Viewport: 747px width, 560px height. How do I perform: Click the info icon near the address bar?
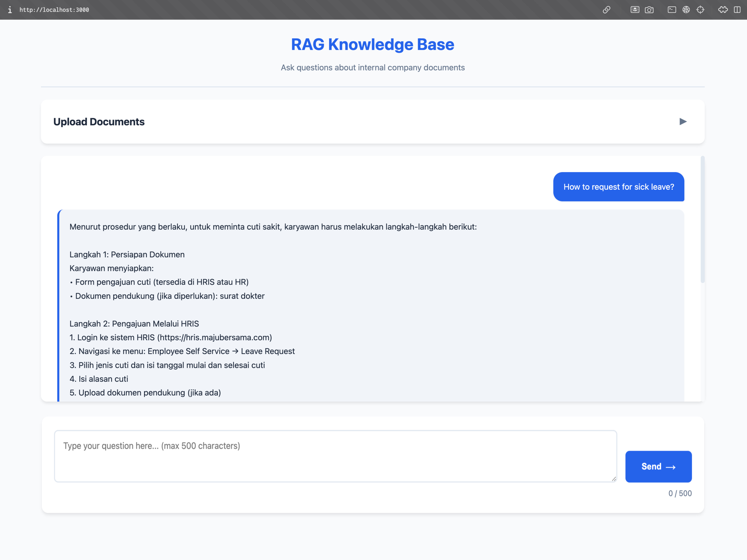(x=10, y=10)
